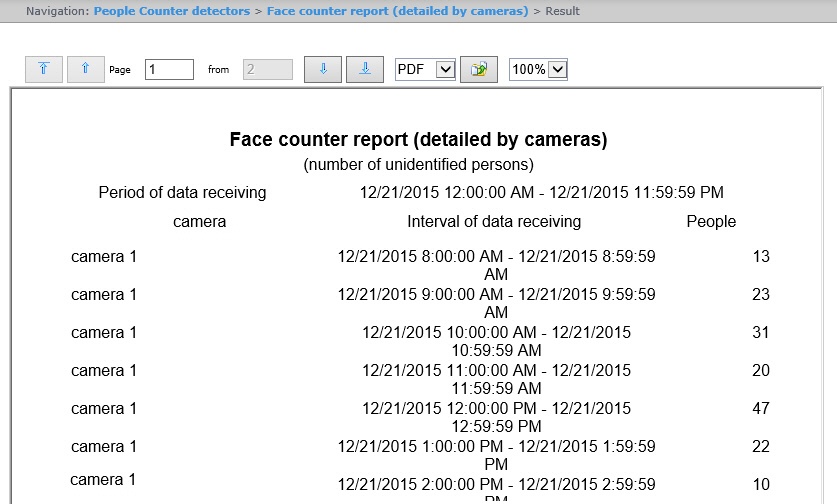The width and height of the screenshot is (837, 504).
Task: Open the PDF export format dropdown
Action: point(426,70)
